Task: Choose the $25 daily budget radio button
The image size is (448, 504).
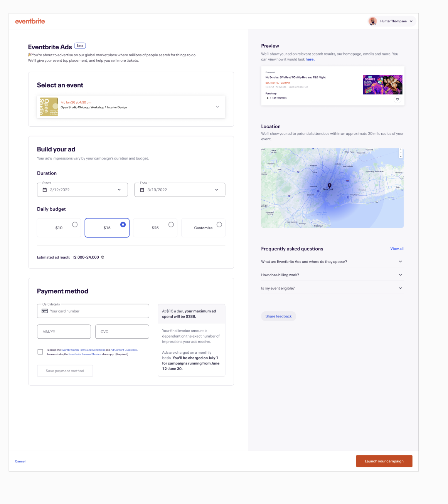Action: pyautogui.click(x=171, y=225)
